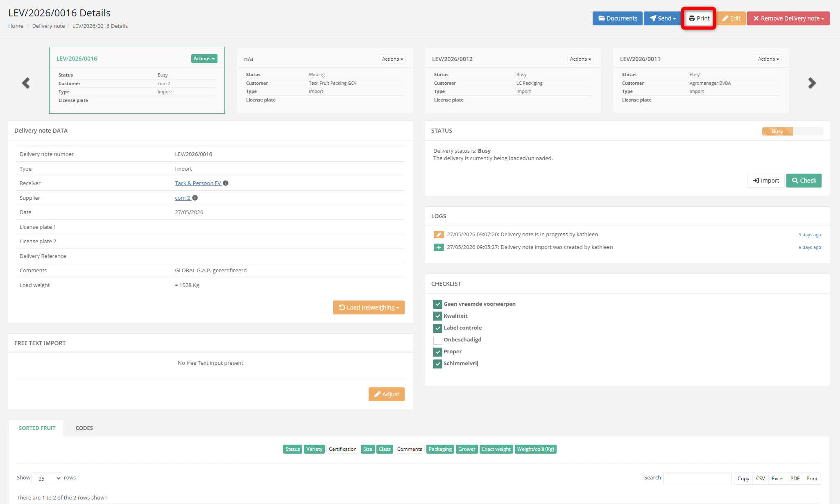Go to previous delivery notes with left arrow
Image resolution: width=840 pixels, height=504 pixels.
[26, 83]
